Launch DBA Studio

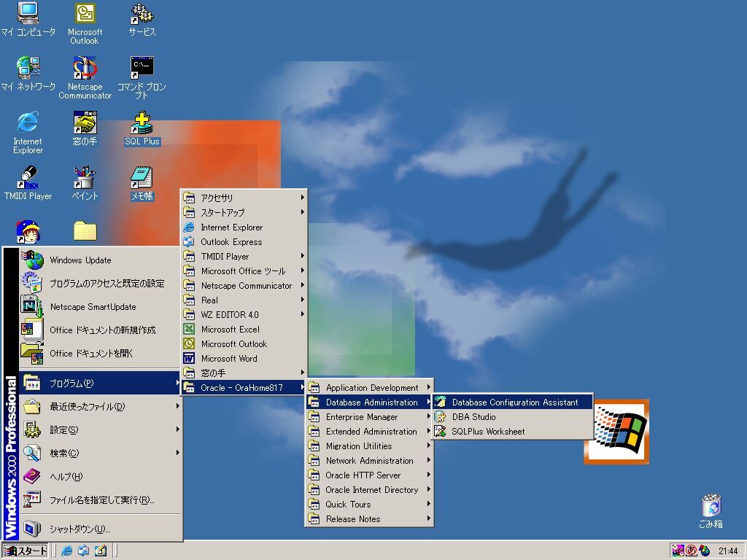point(513,416)
